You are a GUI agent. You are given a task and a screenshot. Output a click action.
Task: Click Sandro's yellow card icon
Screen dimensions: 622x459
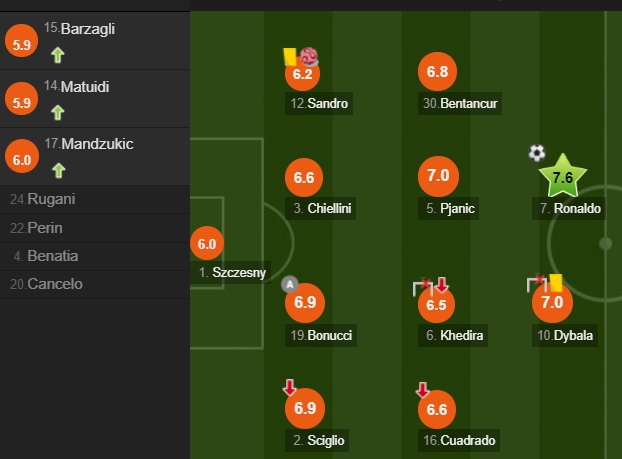pos(289,57)
